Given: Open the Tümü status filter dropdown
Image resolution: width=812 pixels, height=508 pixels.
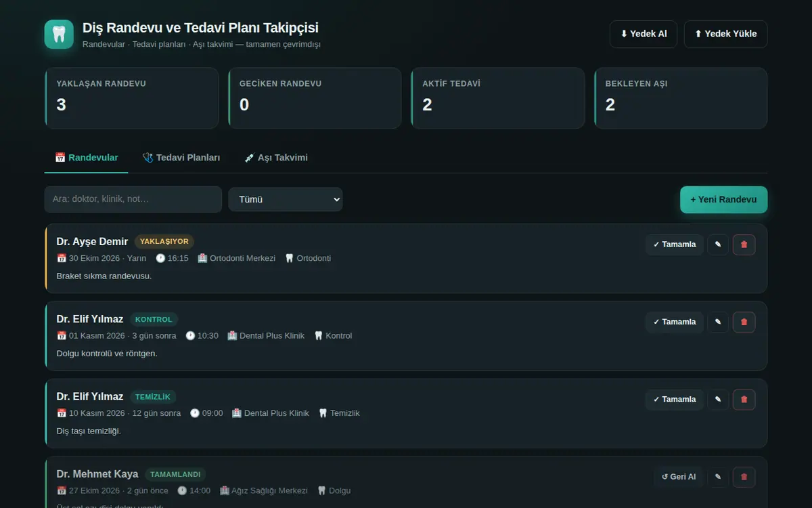Looking at the screenshot, I should click(286, 200).
